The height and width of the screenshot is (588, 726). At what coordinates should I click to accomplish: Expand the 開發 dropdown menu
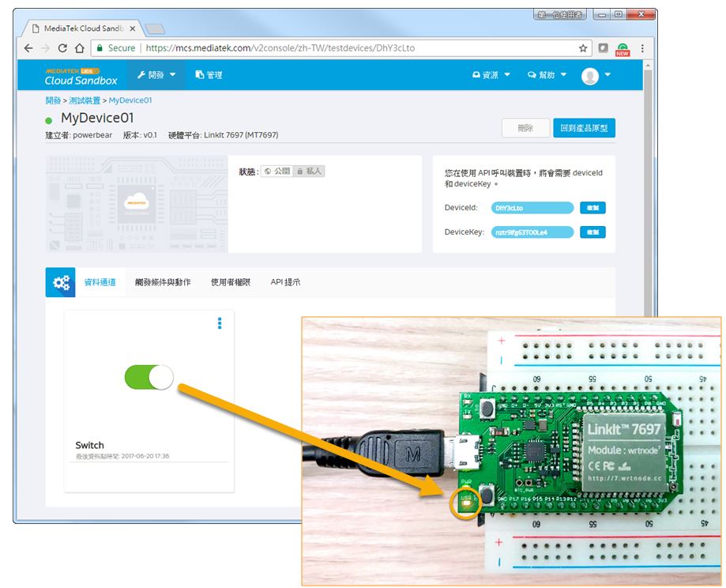point(156,75)
